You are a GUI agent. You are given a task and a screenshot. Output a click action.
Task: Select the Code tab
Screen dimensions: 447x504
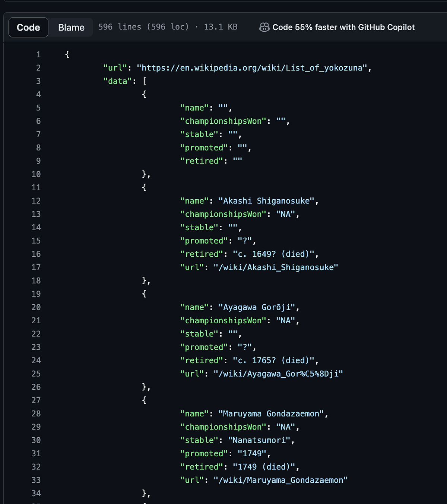point(28,27)
